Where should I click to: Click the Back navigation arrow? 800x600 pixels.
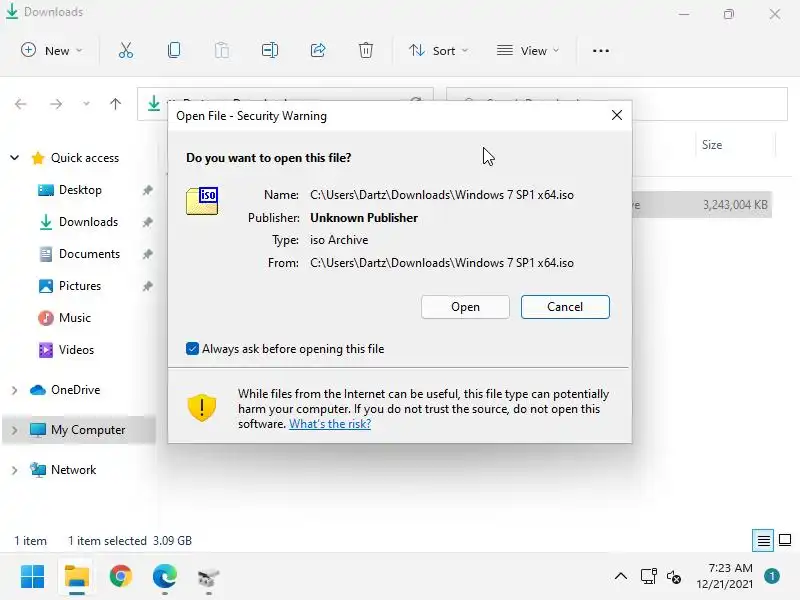pos(20,105)
